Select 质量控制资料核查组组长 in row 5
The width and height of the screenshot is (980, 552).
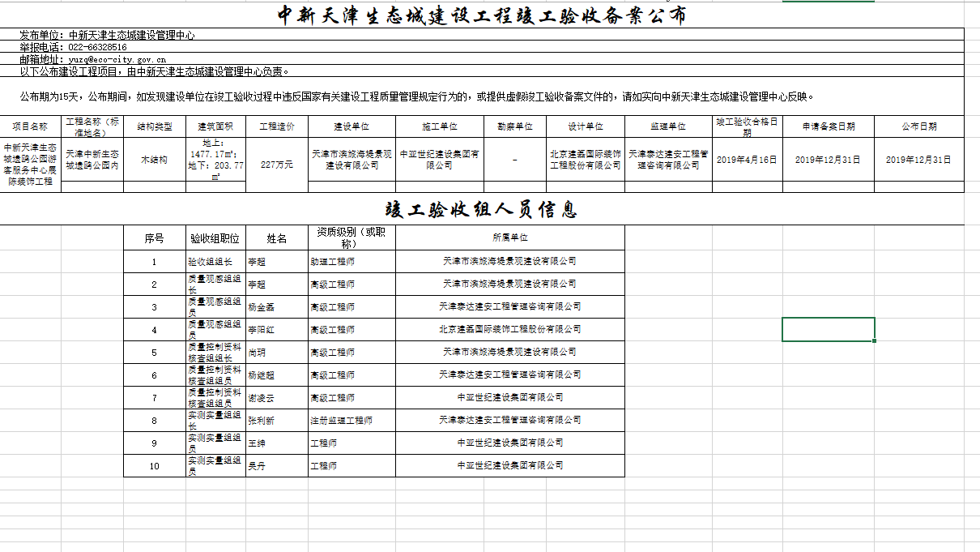[215, 353]
